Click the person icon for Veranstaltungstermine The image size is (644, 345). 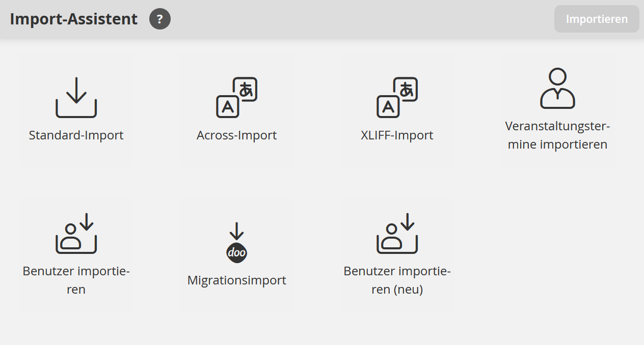point(557,89)
